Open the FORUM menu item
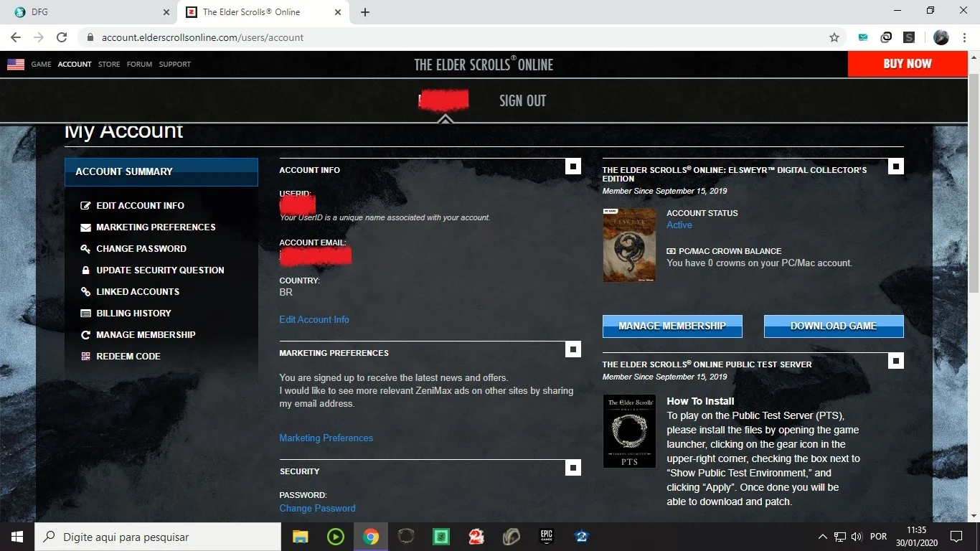The image size is (980, 551). click(x=139, y=65)
